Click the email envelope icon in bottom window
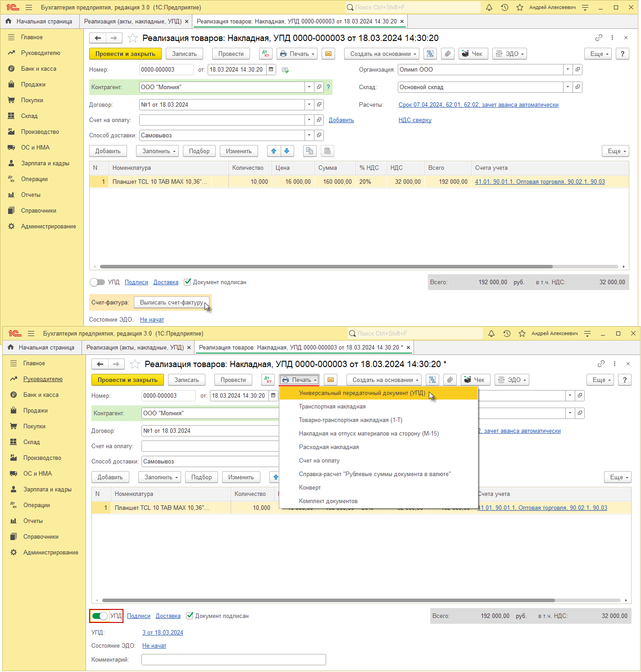Viewport: 641px width, 672px height. click(x=331, y=380)
